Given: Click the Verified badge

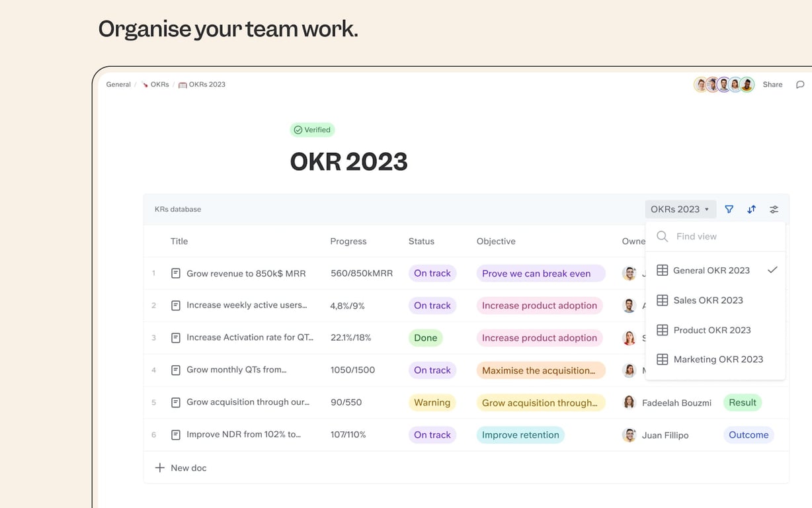Looking at the screenshot, I should point(312,130).
